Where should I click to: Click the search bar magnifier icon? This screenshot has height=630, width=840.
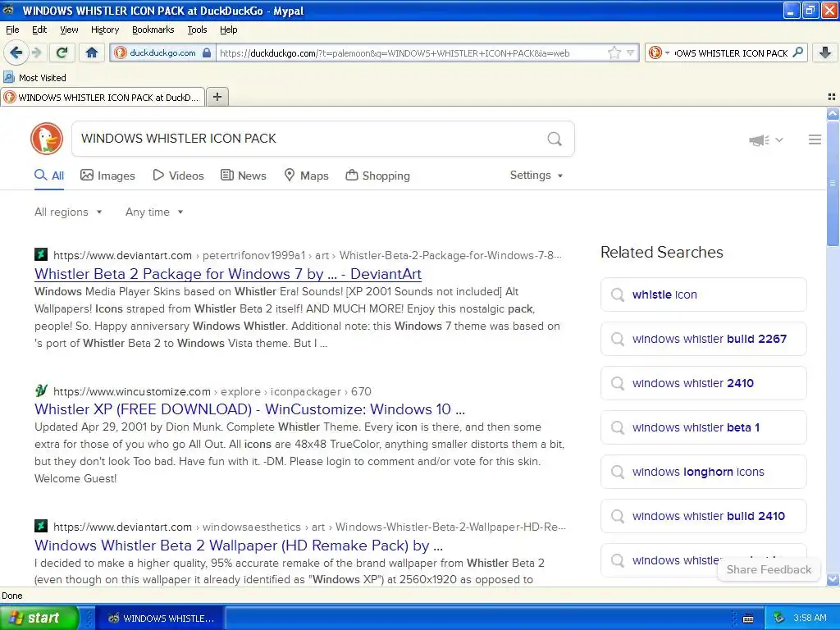[x=797, y=52]
